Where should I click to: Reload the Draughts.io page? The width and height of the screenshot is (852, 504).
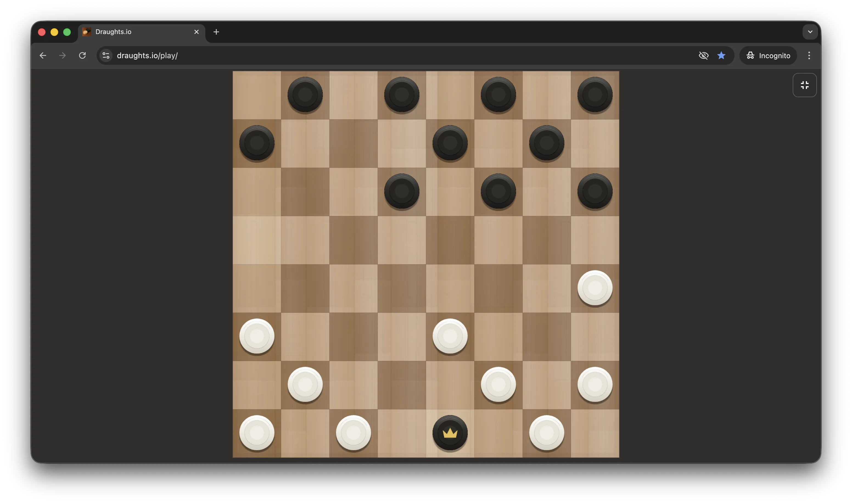82,55
